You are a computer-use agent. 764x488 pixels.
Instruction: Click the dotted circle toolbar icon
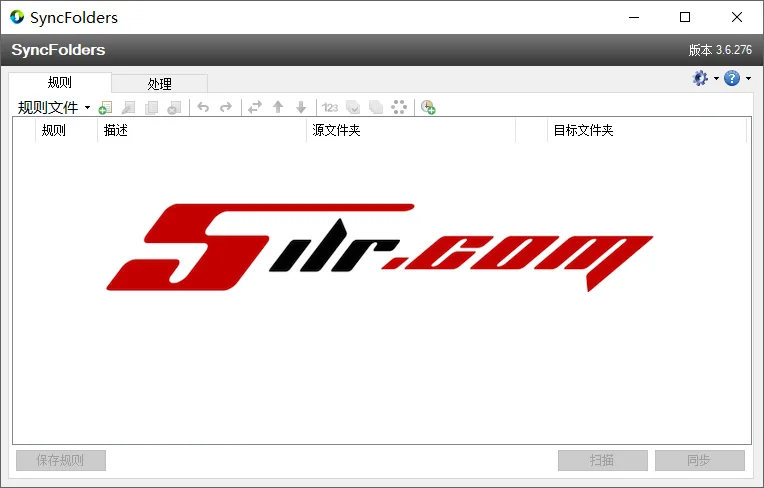tap(399, 107)
